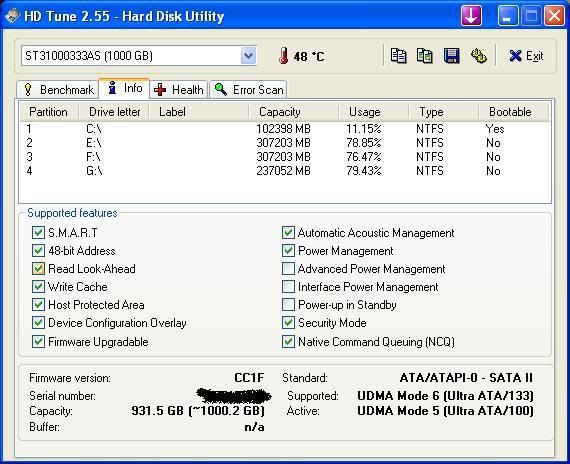This screenshot has width=570, height=464.
Task: Click the Partition column header
Action: click(x=49, y=112)
